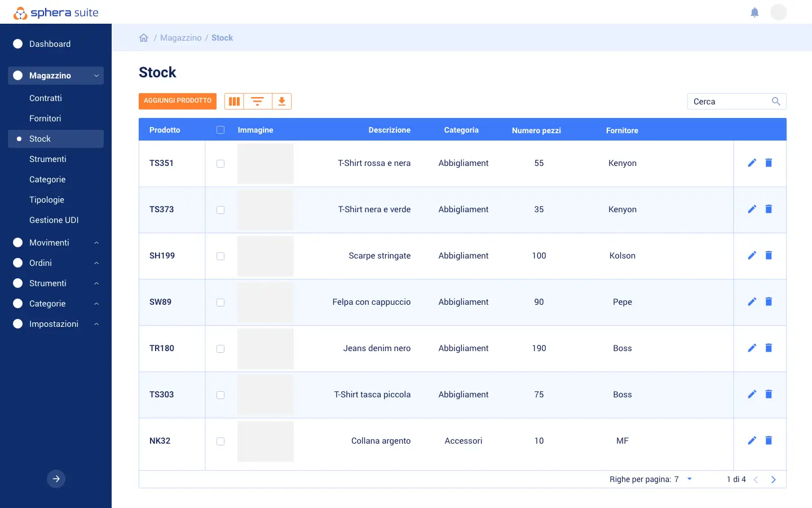Go to home via breadcrumb house icon

[x=144, y=38]
